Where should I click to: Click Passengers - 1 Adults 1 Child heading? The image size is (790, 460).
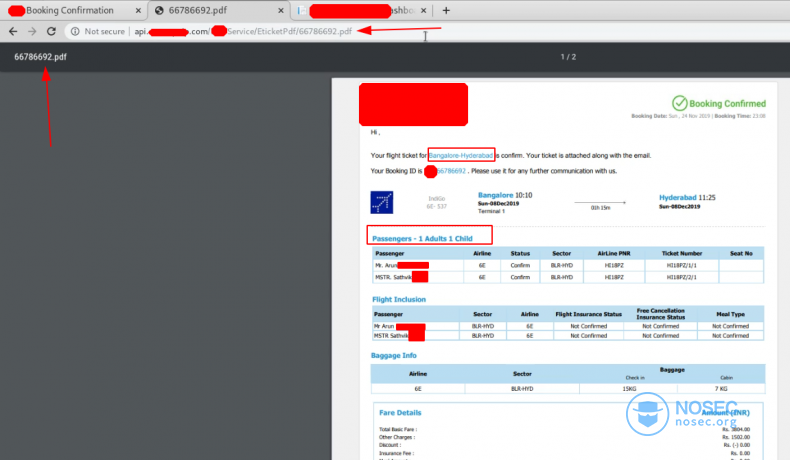[x=422, y=238]
